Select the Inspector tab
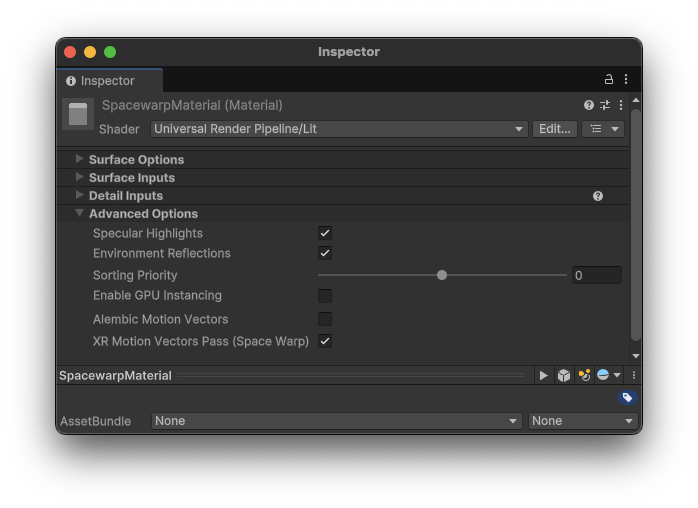The width and height of the screenshot is (698, 508). click(x=107, y=81)
